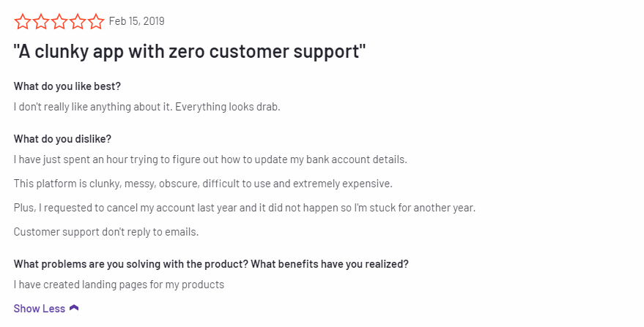Click the "Everything looks drab" answer text
This screenshot has height=327, width=644.
(228, 107)
